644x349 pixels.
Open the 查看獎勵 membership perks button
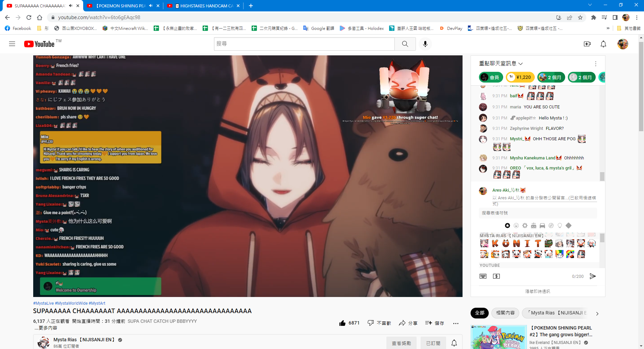tap(401, 343)
